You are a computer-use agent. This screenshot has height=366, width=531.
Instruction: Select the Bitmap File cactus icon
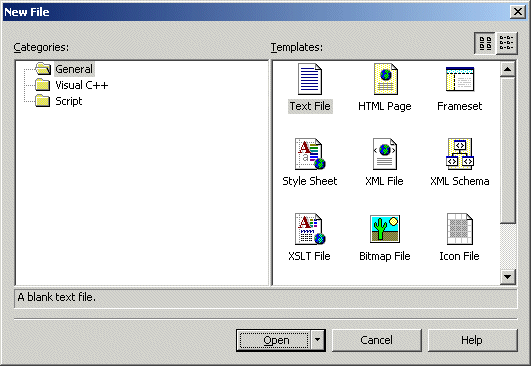[x=385, y=229]
